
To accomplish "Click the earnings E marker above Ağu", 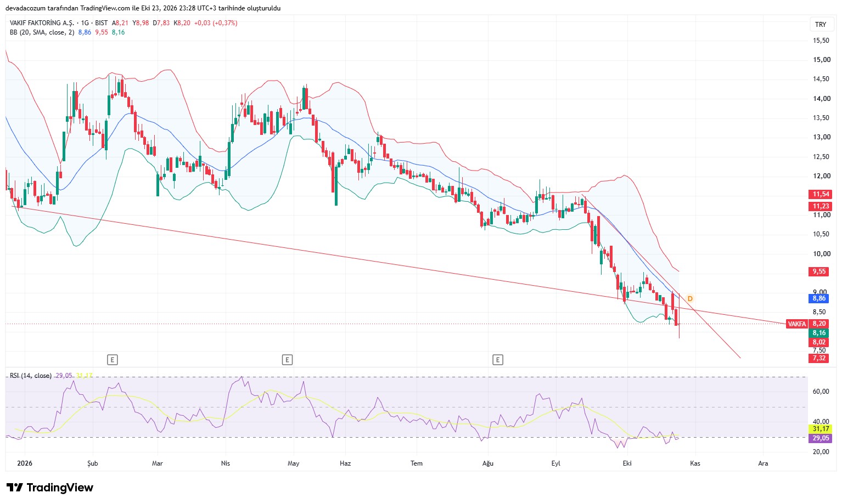I will pos(498,360).
